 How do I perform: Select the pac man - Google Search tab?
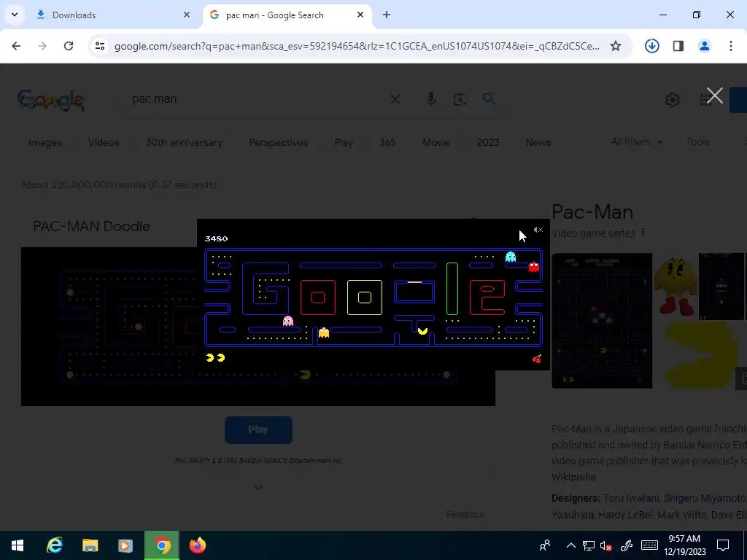287,15
